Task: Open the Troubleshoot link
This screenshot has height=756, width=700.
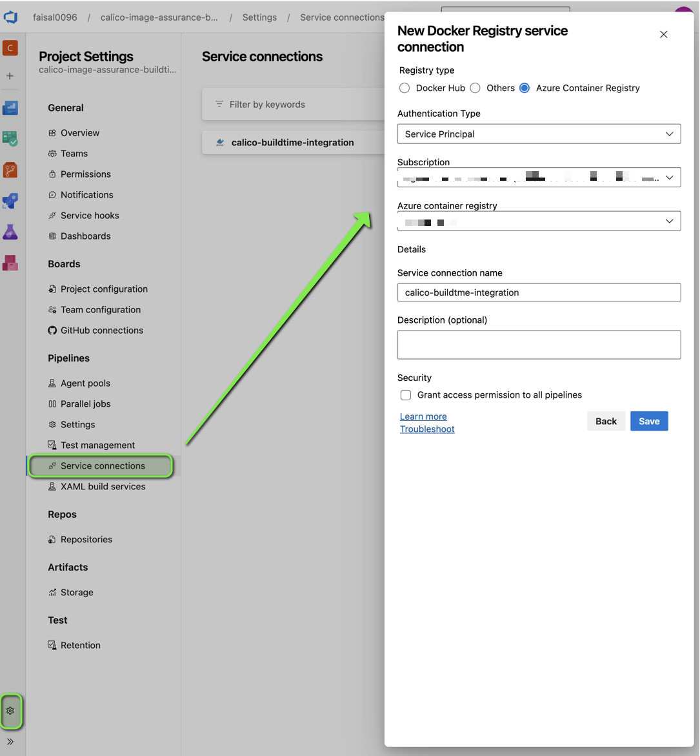Action: (427, 429)
